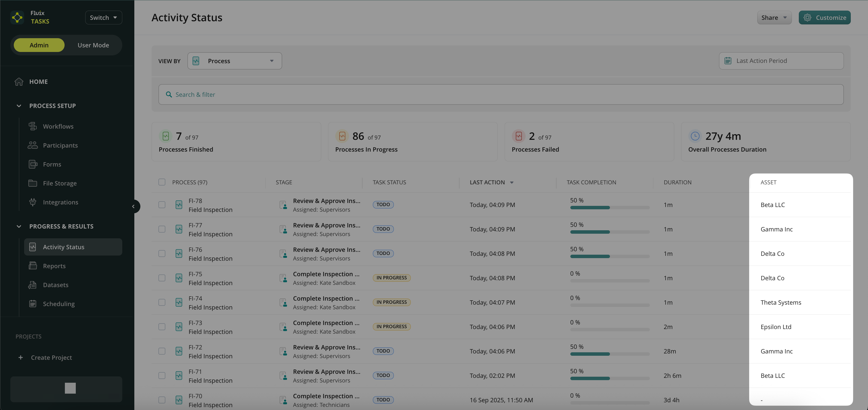Click FI-78 task completion progress bar

coord(610,207)
